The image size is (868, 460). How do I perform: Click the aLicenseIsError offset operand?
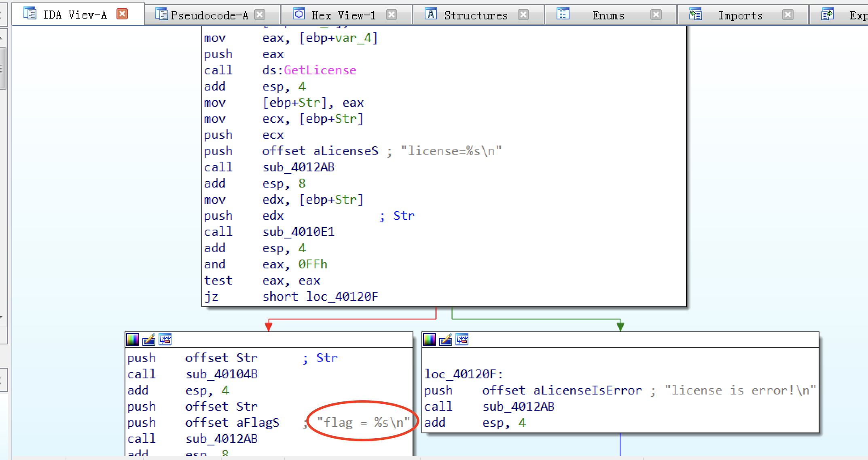click(587, 390)
